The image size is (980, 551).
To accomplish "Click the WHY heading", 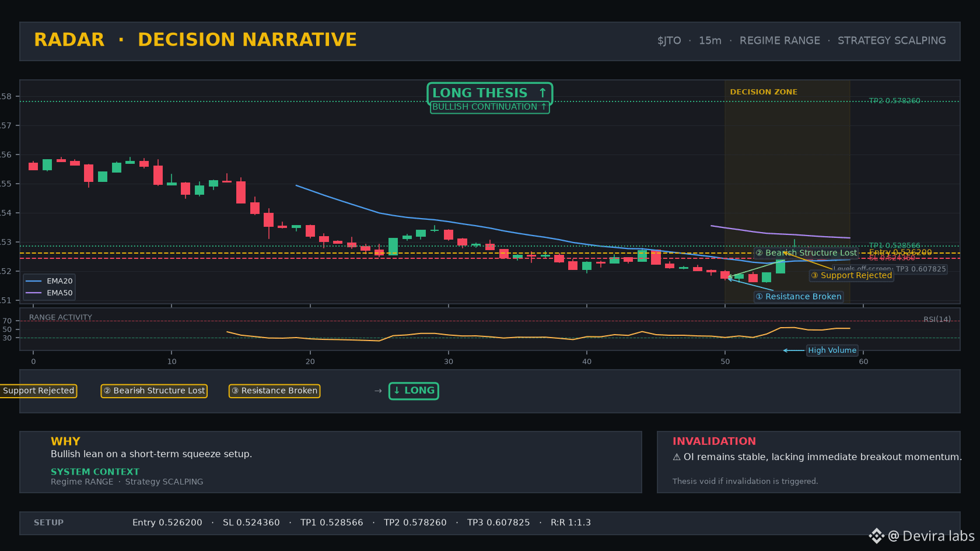I will 65,441.
